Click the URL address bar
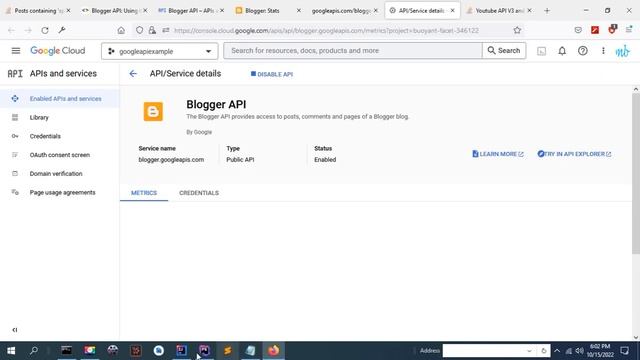 327,30
